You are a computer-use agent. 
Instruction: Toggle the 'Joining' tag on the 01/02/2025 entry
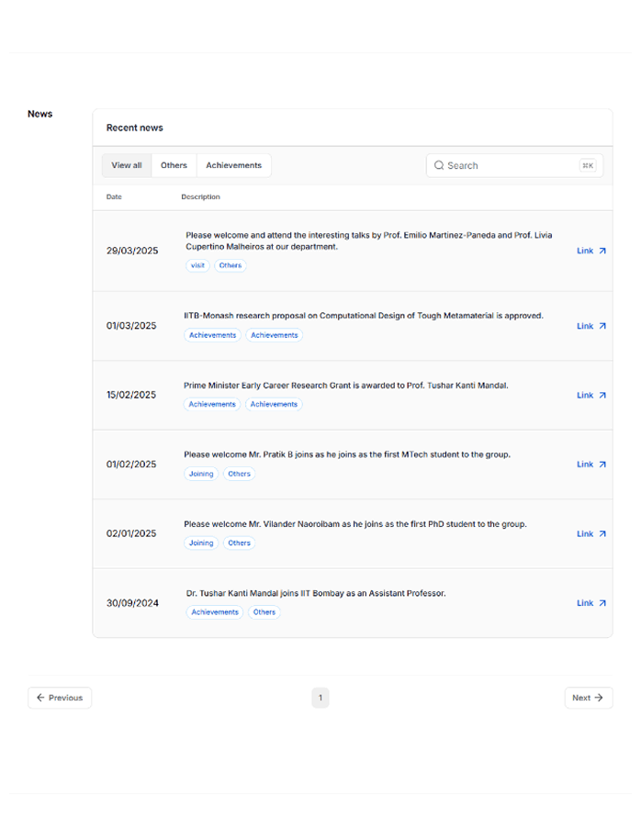[x=201, y=474]
